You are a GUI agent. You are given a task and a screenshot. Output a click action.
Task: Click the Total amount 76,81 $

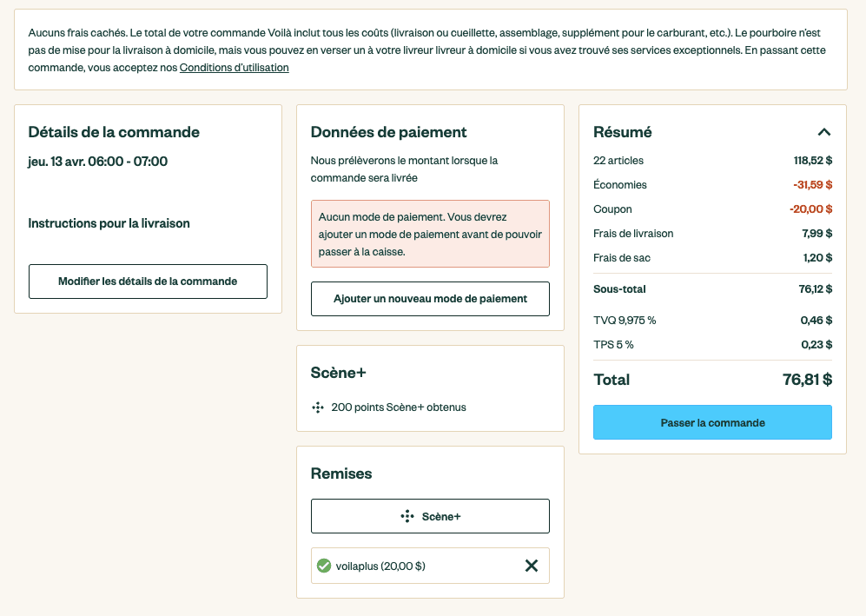click(x=807, y=380)
